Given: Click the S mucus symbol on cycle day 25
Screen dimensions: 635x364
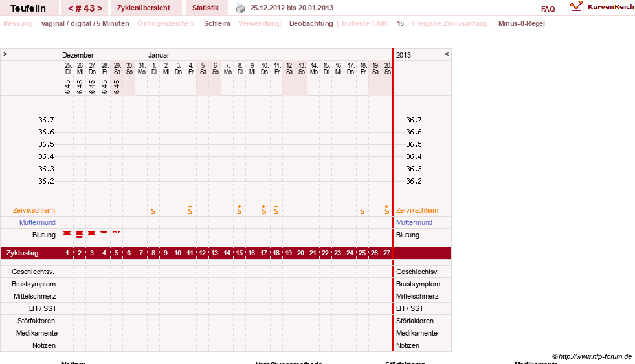Looking at the screenshot, I should coord(362,211).
